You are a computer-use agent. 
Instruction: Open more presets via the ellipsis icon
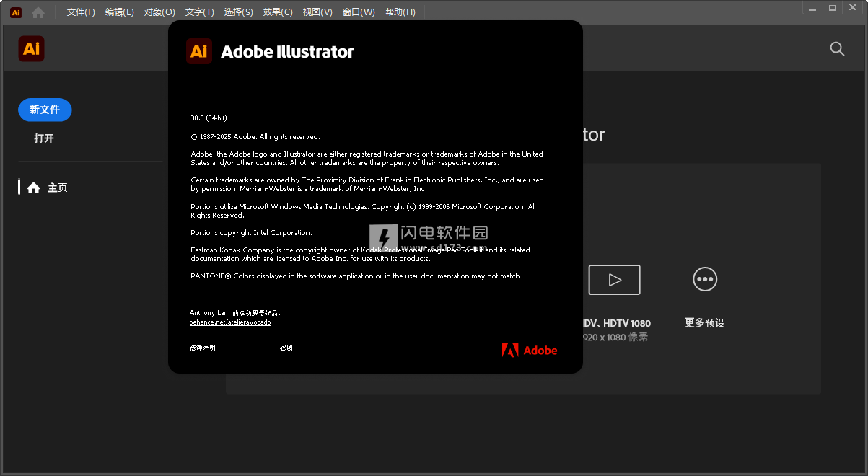[x=704, y=280]
